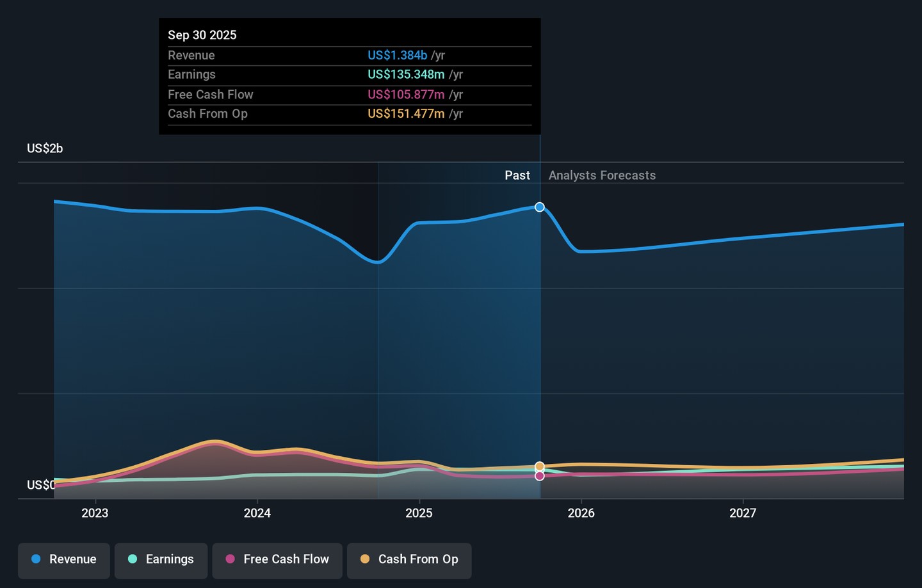Click the US$2b y-axis label
The image size is (922, 588).
pyautogui.click(x=45, y=148)
